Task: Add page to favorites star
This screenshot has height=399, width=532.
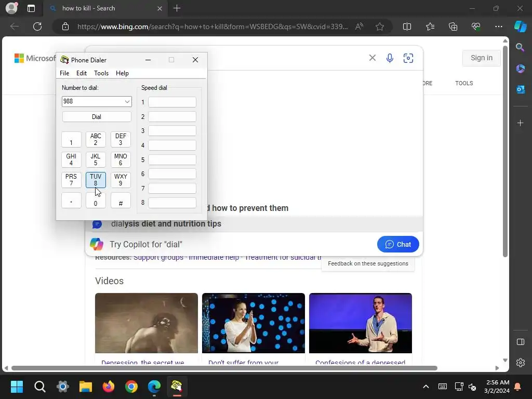Action: (380, 26)
